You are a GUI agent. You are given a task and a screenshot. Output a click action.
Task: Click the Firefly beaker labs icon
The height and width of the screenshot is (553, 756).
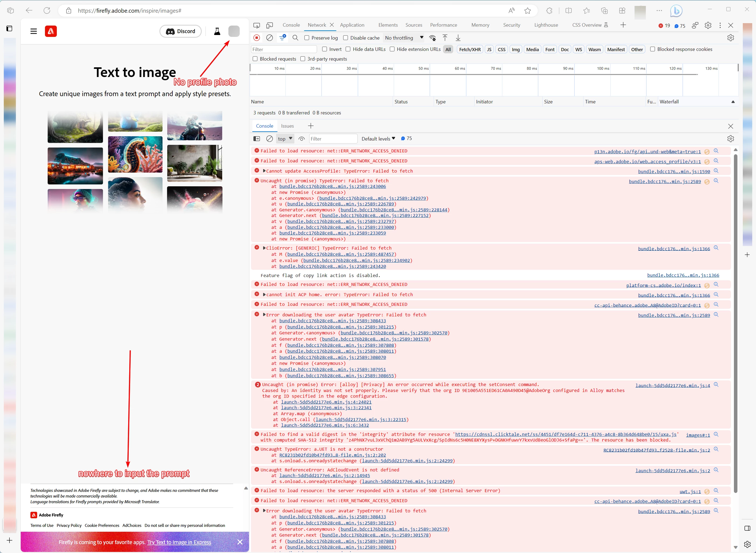[217, 31]
